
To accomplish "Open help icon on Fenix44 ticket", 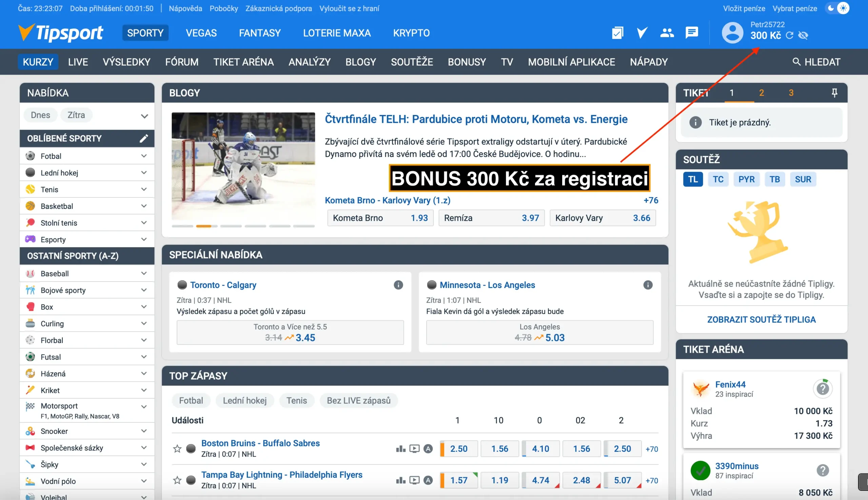I will pos(822,389).
